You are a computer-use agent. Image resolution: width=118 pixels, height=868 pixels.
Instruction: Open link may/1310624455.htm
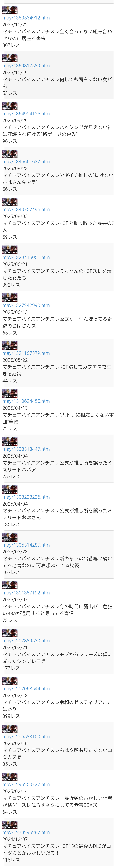[x=26, y=401]
